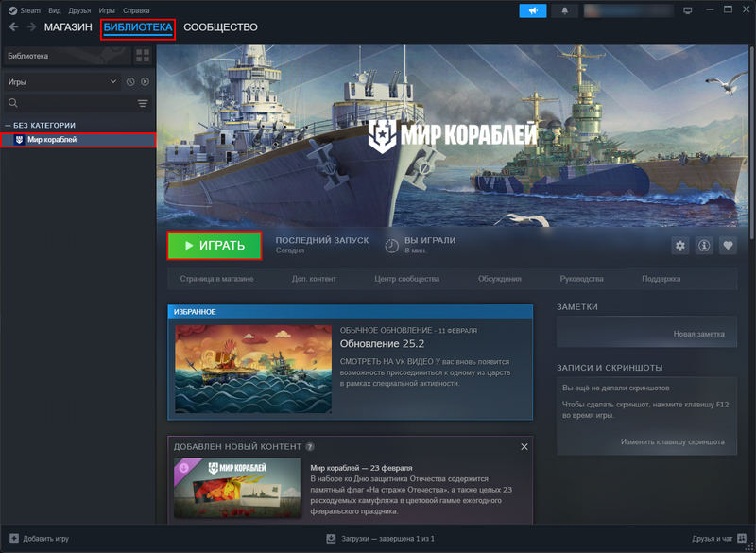Open Страница в магазине link
Screen dimensions: 756x553
pyautogui.click(x=216, y=279)
